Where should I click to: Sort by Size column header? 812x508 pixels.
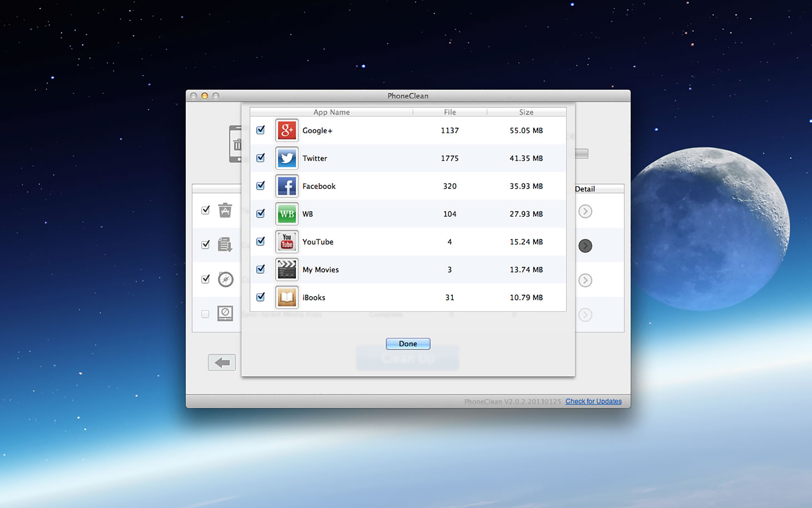click(526, 112)
